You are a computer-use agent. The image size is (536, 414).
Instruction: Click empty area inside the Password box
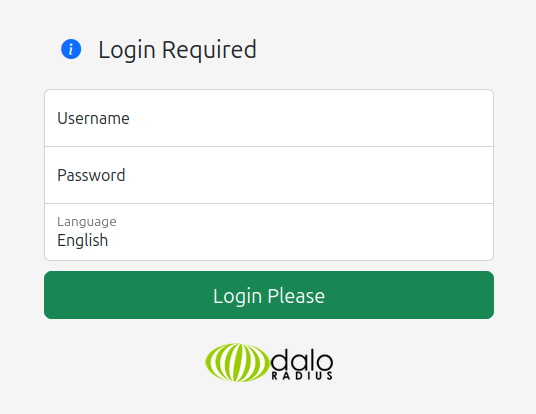(x=308, y=175)
